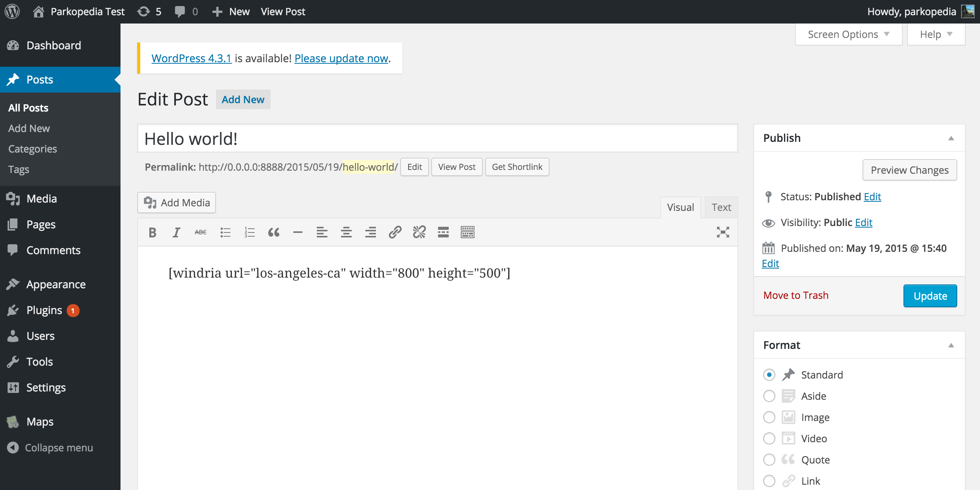The height and width of the screenshot is (490, 980).
Task: Go to Pages in the sidebar
Action: click(60, 225)
